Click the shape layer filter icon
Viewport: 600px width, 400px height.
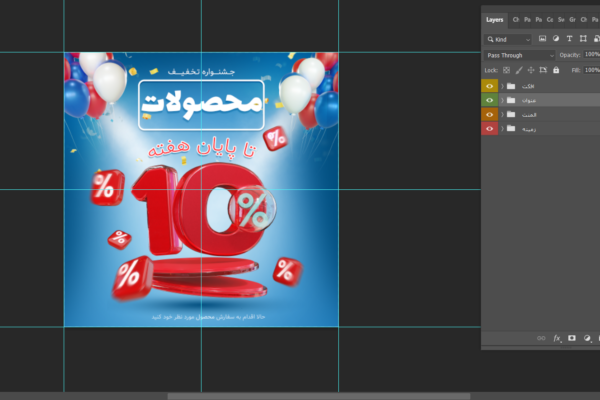click(x=584, y=39)
